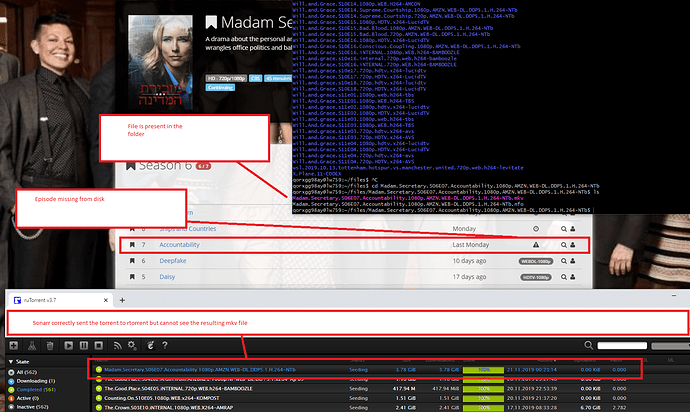The image size is (690, 412).
Task: Toggle monitoring for episode 5 Daisy
Action: point(132,277)
